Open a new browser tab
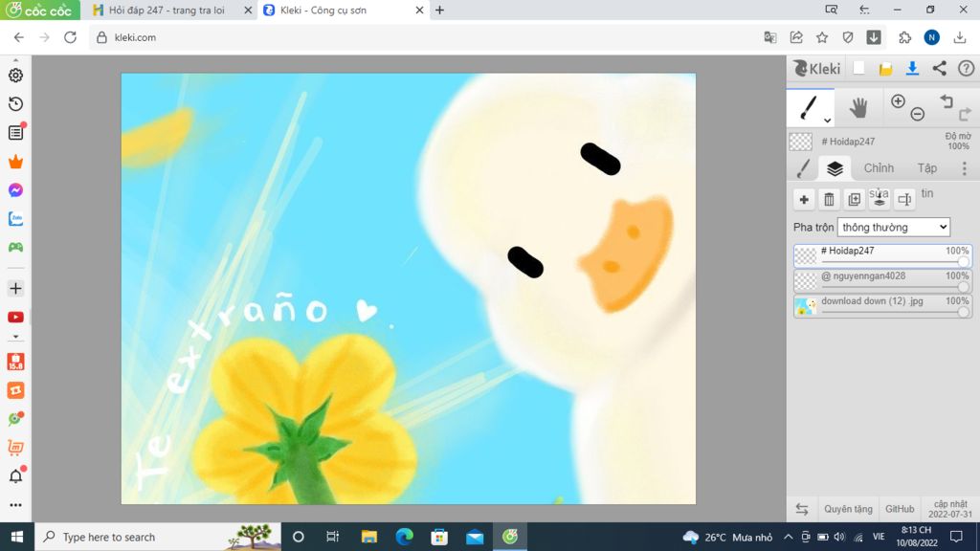Viewport: 980px width, 551px height. [x=439, y=10]
